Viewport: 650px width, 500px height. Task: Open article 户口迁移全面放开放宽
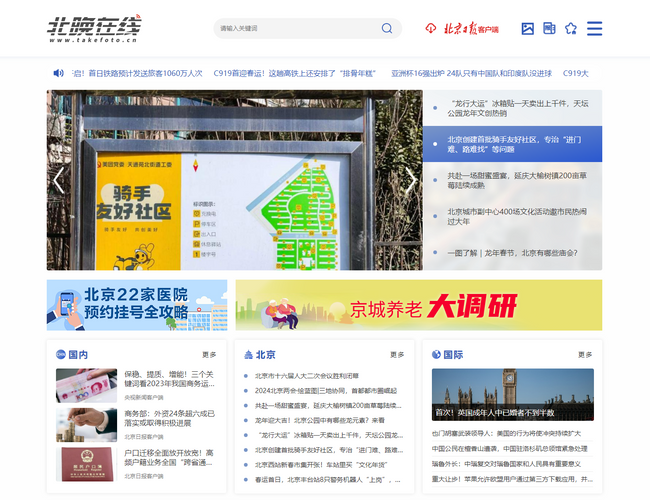tap(169, 458)
